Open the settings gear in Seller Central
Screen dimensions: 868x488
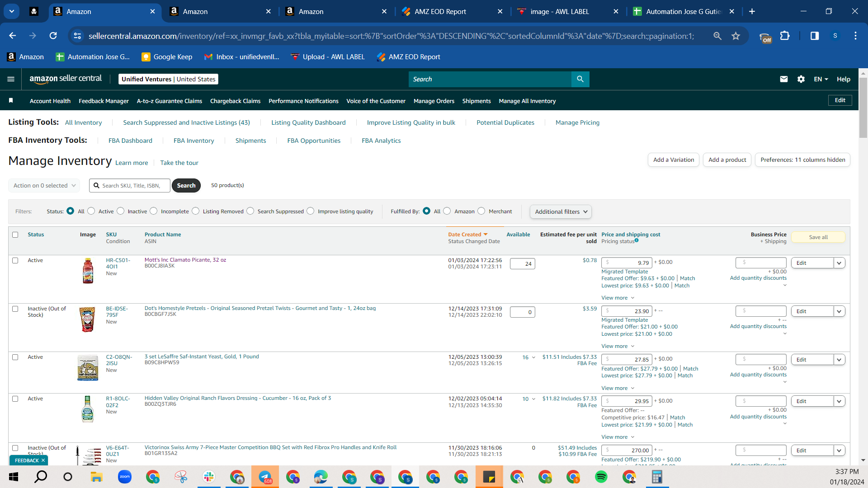[801, 79]
